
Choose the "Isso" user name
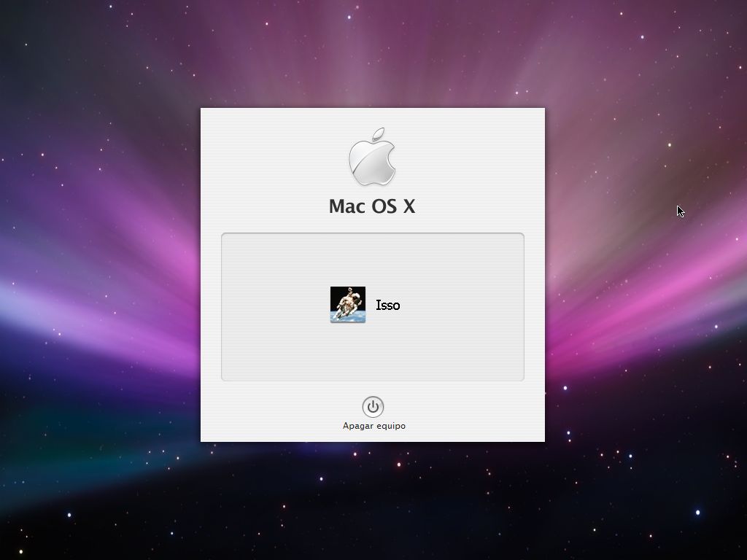388,306
